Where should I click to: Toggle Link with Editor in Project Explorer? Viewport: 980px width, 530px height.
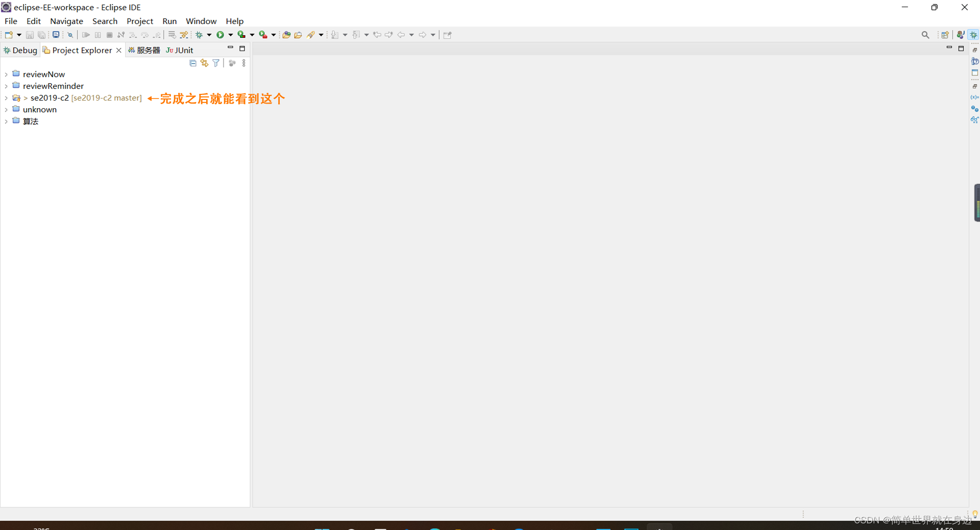204,63
